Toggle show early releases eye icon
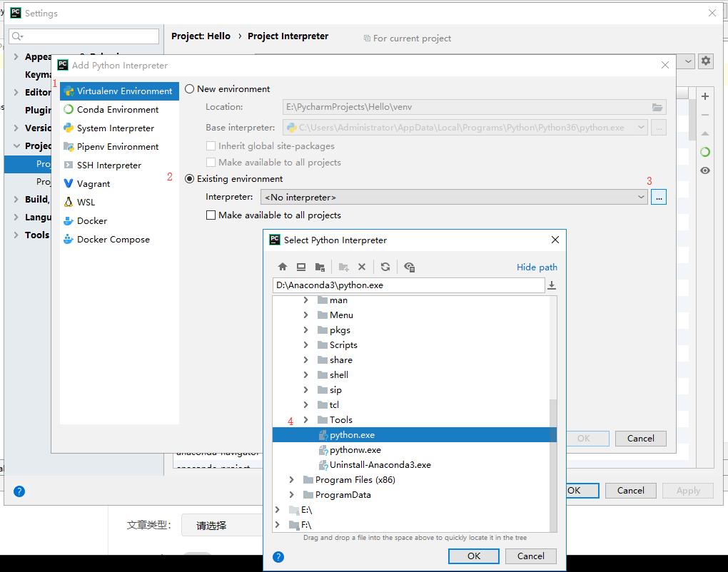The width and height of the screenshot is (728, 572). (x=704, y=170)
